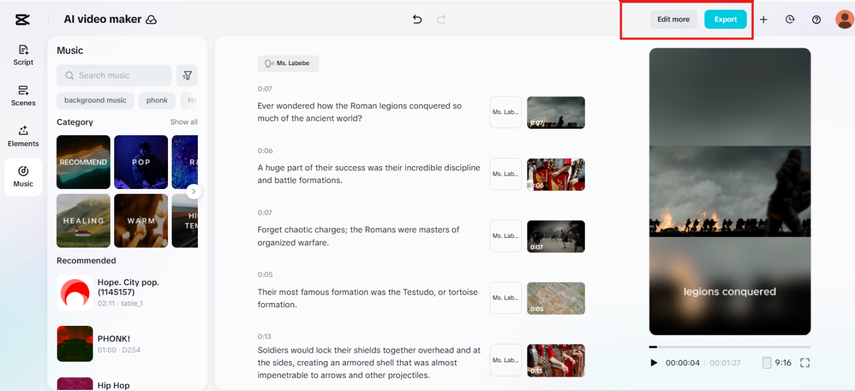Click the 'Ever wondered how the Roman' script text
855x391 pixels.
360,112
